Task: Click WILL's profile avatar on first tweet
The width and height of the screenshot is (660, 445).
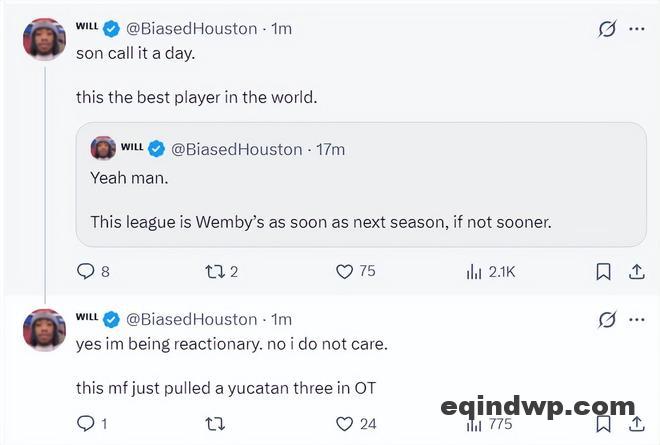Action: tap(44, 39)
